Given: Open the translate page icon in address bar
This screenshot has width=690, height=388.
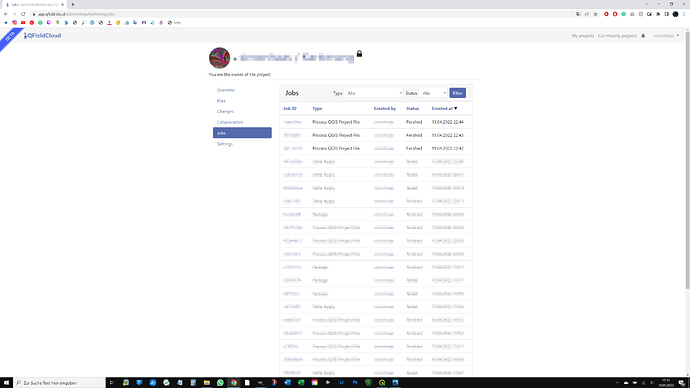Looking at the screenshot, I should [578, 14].
